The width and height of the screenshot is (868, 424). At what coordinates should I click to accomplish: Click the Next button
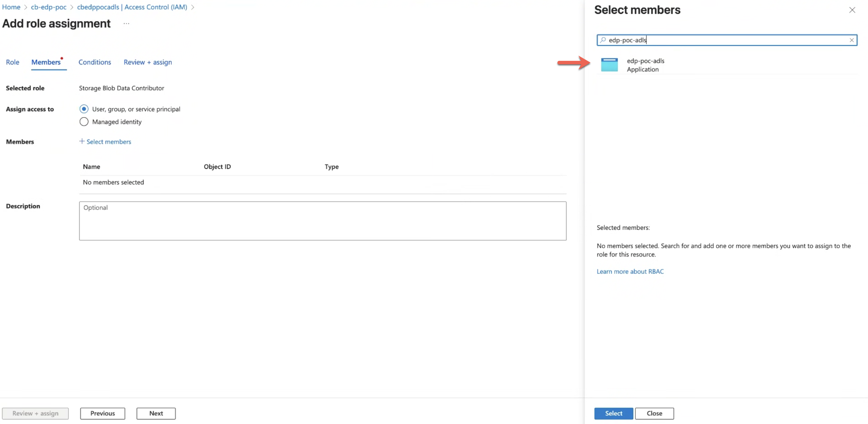156,413
